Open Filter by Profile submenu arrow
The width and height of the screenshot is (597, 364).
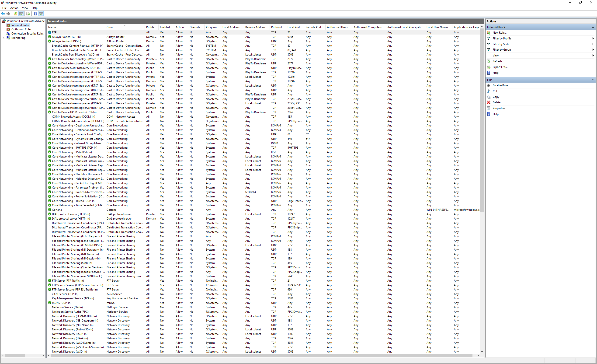[x=593, y=38]
